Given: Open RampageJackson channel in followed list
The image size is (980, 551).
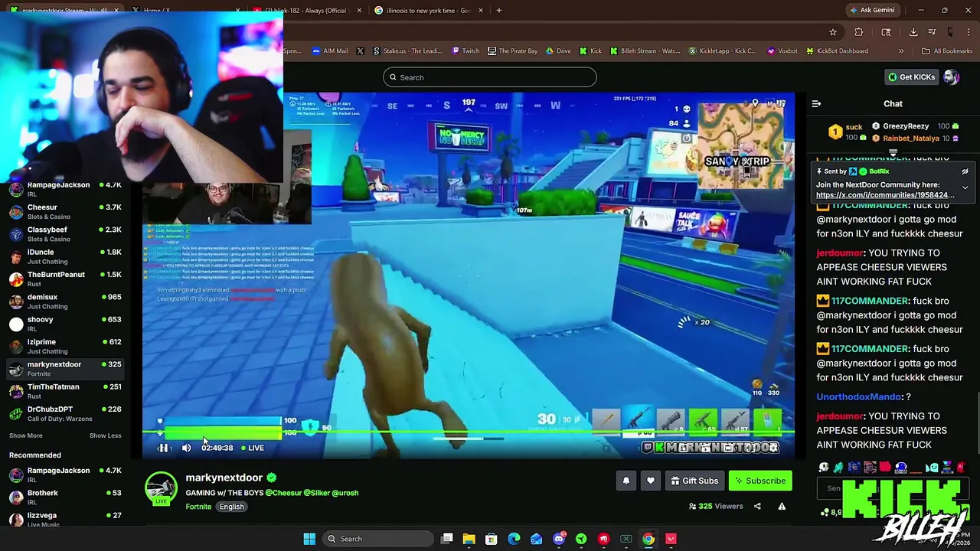Looking at the screenshot, I should click(65, 189).
